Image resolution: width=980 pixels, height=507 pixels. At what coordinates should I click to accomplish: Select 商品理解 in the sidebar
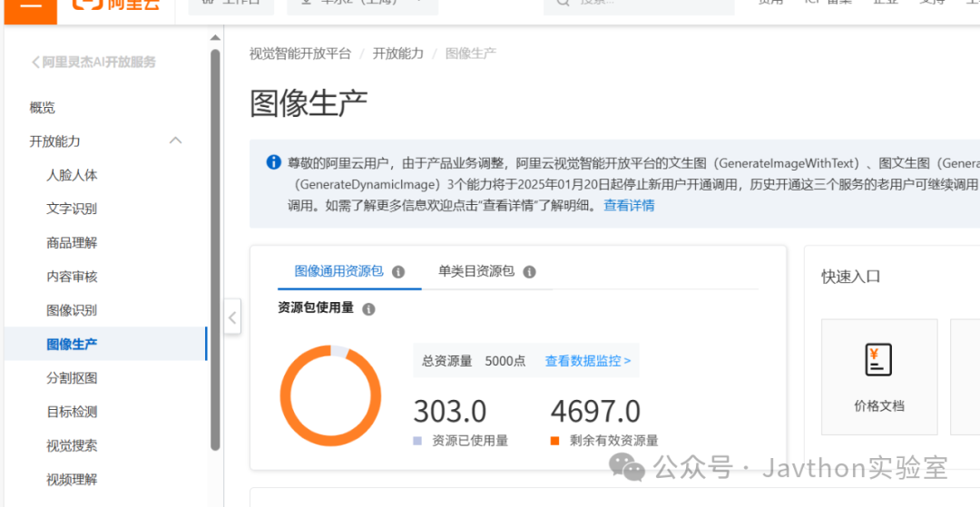(x=72, y=243)
